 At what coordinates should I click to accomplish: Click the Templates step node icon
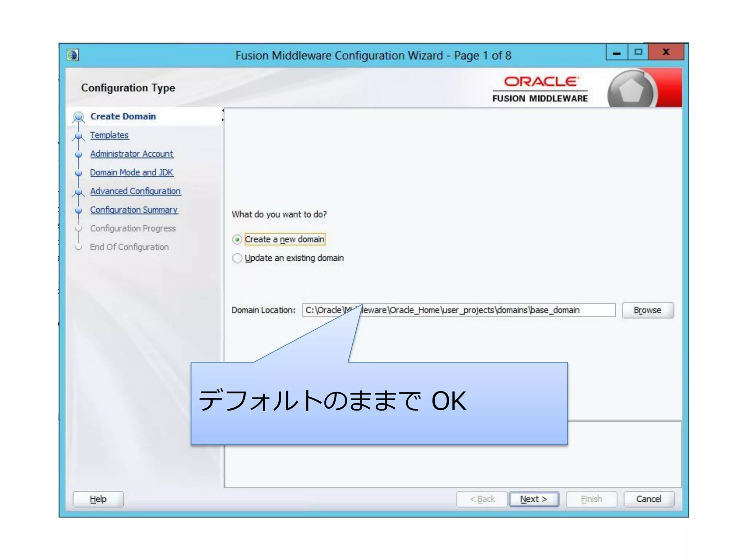(x=78, y=136)
